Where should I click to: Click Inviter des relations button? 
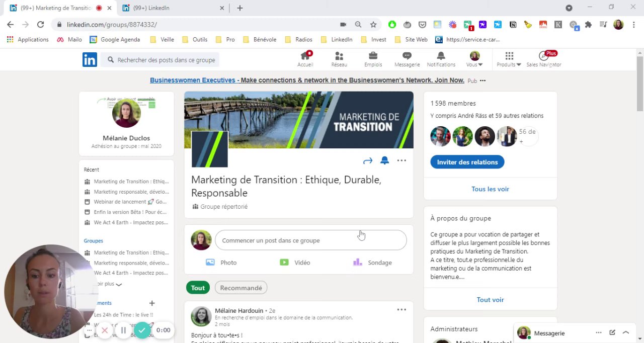point(467,162)
